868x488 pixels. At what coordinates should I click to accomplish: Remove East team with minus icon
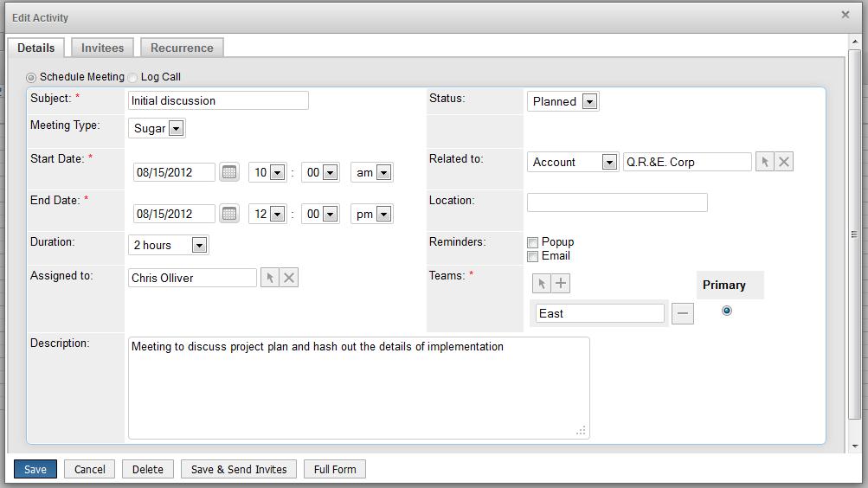[683, 314]
